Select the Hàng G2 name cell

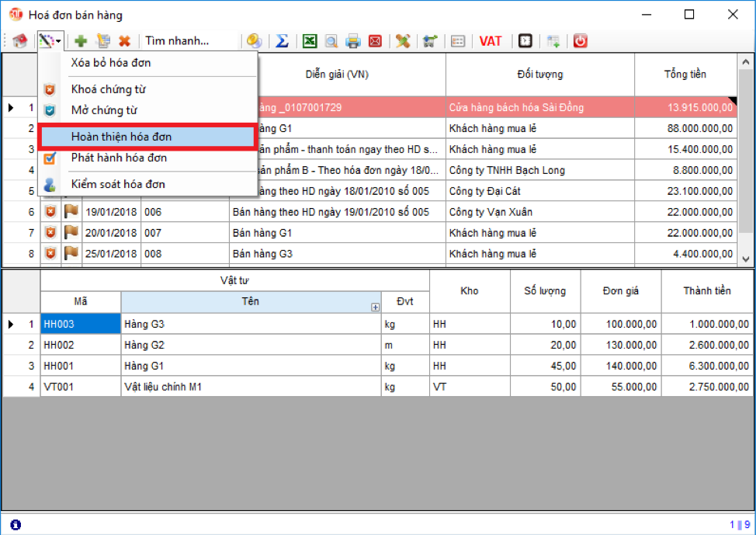251,345
